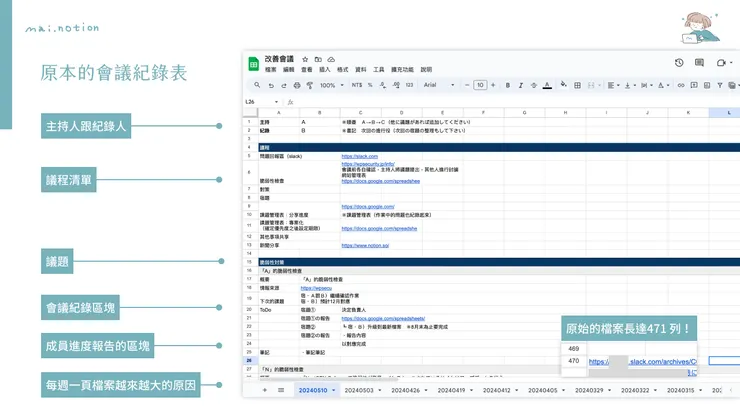Click the font size field showing 10
Viewport: 740px width, 416px height.
[x=480, y=85]
